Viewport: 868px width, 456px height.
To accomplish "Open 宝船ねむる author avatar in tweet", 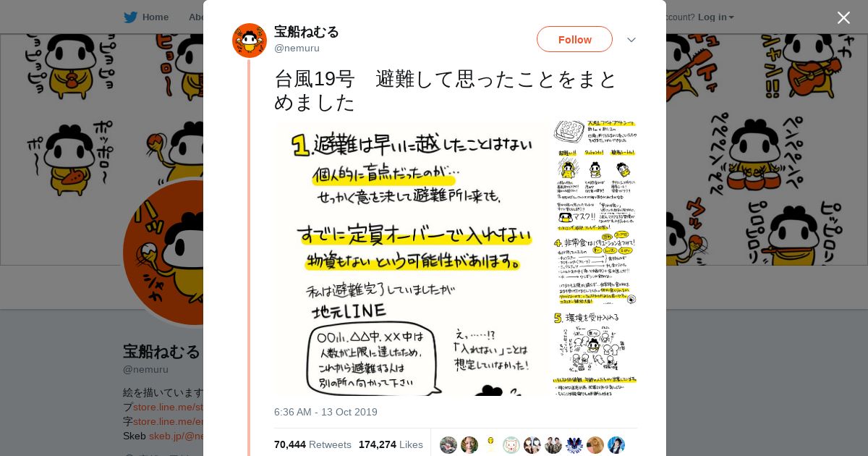I will click(250, 41).
